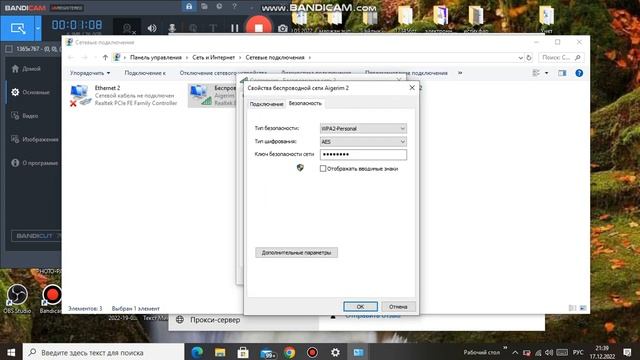This screenshot has width=640, height=360.
Task: Click Сетевые подключения in the address path
Action: (275, 58)
